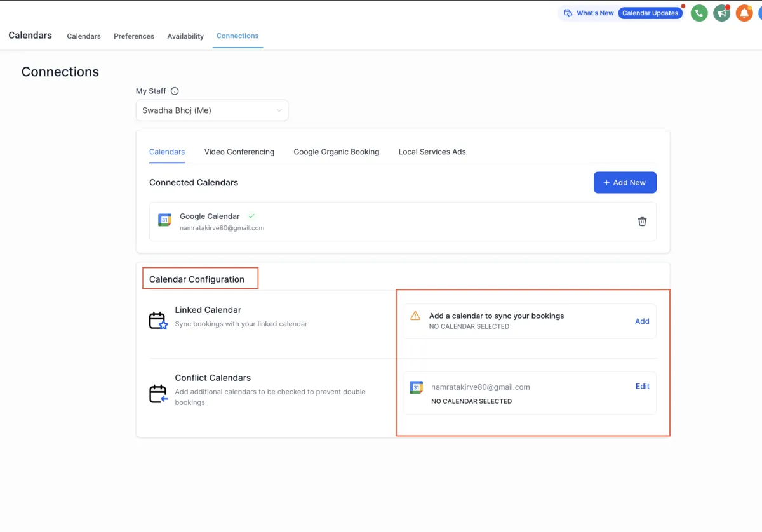
Task: Open the Swadha Bhoj staff dropdown
Action: (x=212, y=110)
